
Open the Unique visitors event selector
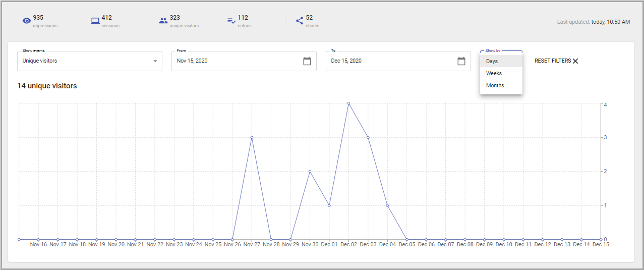90,61
